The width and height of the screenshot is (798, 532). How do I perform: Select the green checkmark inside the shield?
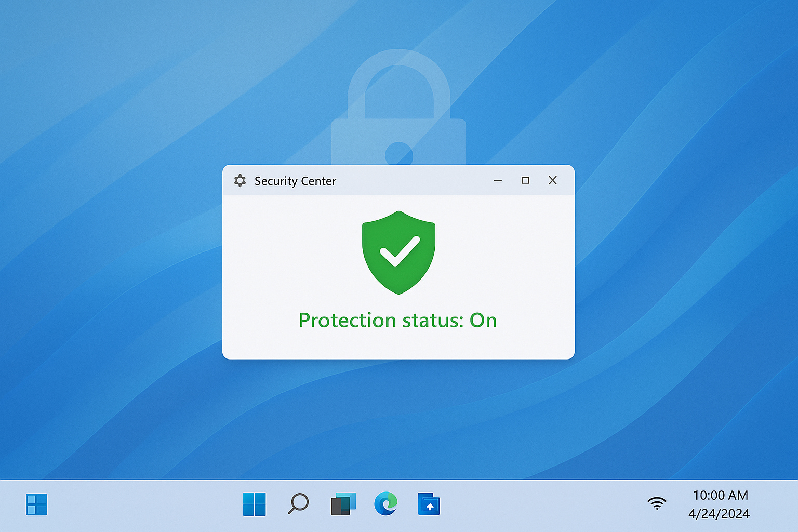398,252
